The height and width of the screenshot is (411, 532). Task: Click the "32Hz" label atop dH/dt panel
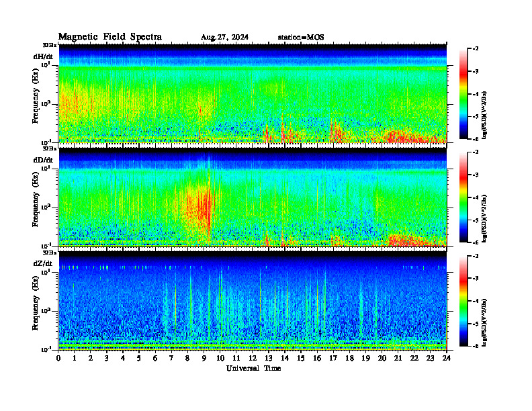tap(50, 45)
